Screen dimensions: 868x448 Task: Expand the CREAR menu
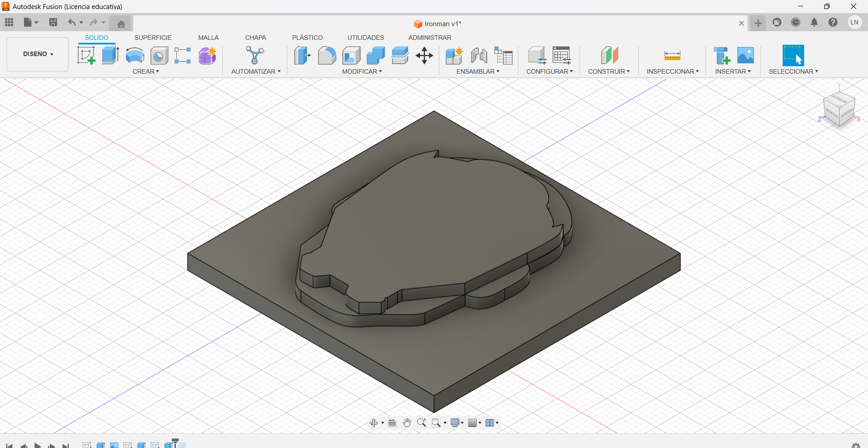(x=146, y=71)
